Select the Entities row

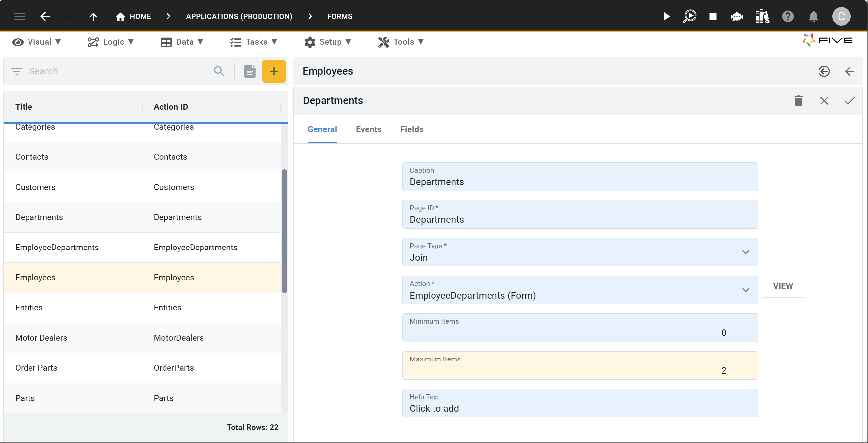pyautogui.click(x=142, y=308)
